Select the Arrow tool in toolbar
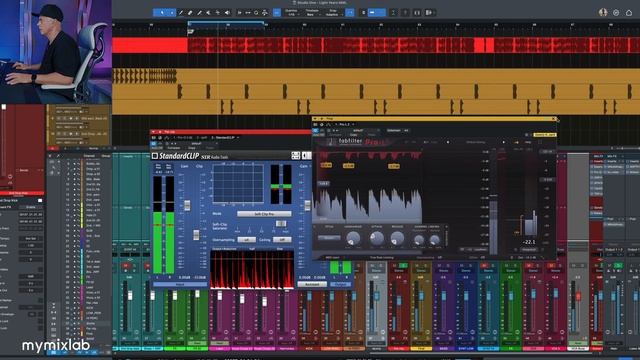The image size is (640, 360). [162, 13]
